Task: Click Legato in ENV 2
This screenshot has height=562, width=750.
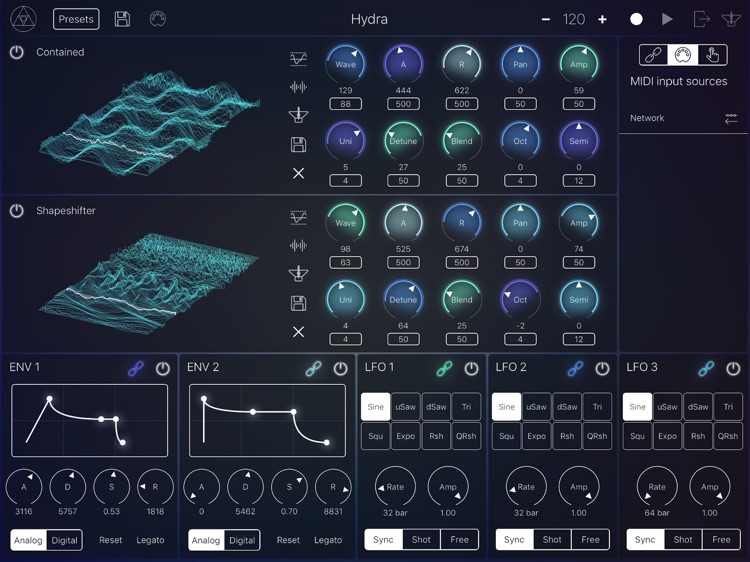Action: [328, 540]
